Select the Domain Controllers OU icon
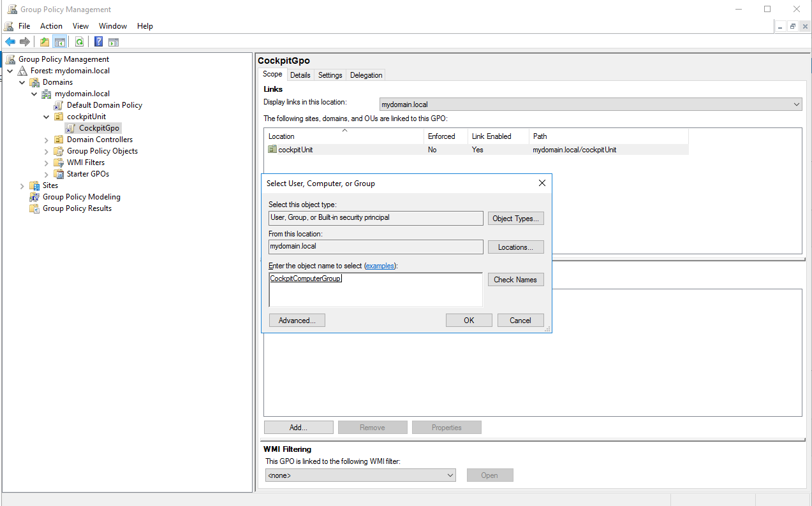This screenshot has width=812, height=506. tap(59, 140)
